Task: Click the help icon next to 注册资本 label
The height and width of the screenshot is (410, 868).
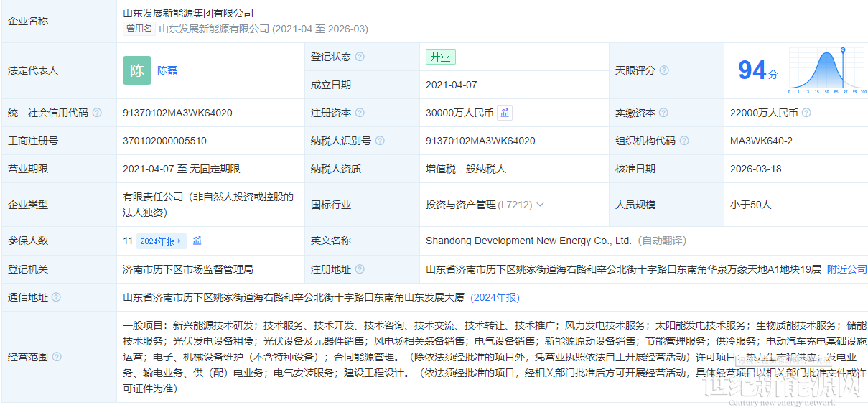Action: click(360, 113)
